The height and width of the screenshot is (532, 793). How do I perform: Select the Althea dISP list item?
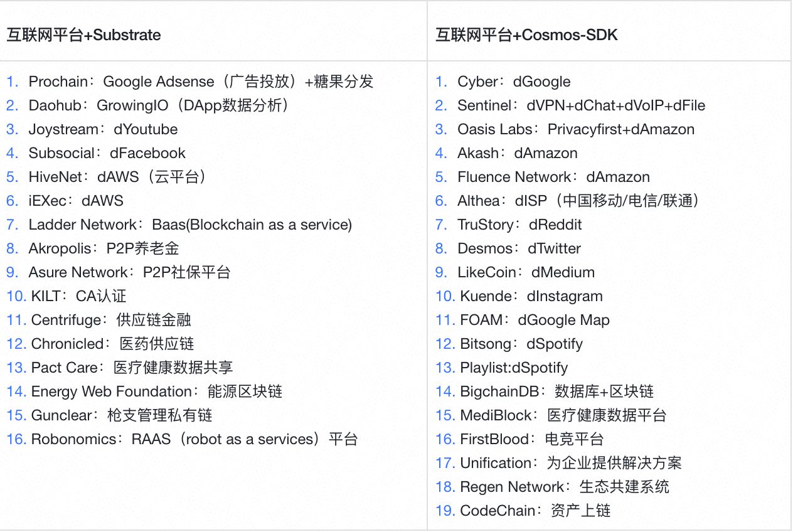pyautogui.click(x=578, y=201)
